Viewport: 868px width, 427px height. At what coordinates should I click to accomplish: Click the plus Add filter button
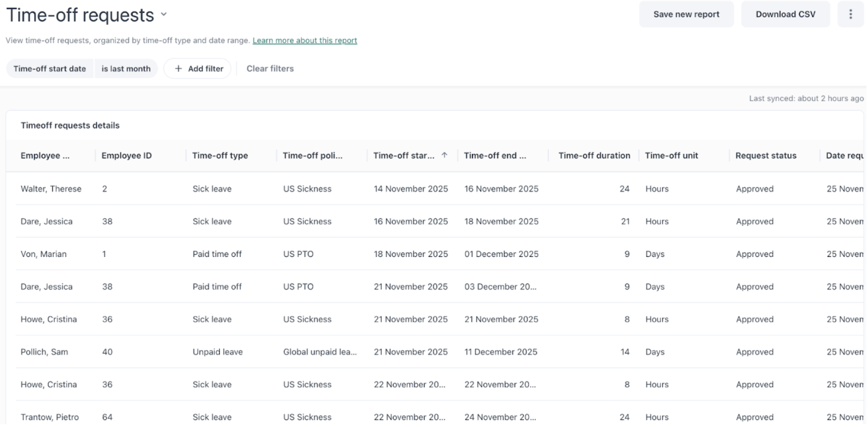tap(197, 69)
